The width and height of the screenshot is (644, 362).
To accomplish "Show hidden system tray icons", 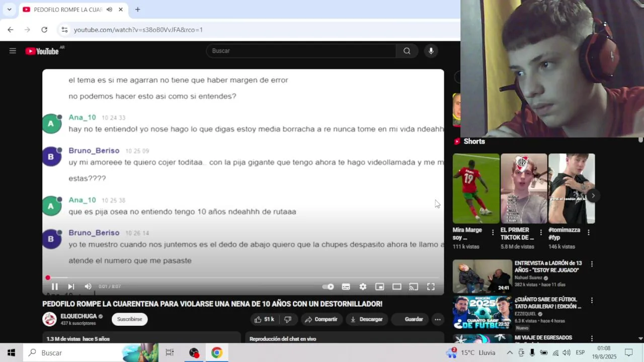I will (x=510, y=353).
